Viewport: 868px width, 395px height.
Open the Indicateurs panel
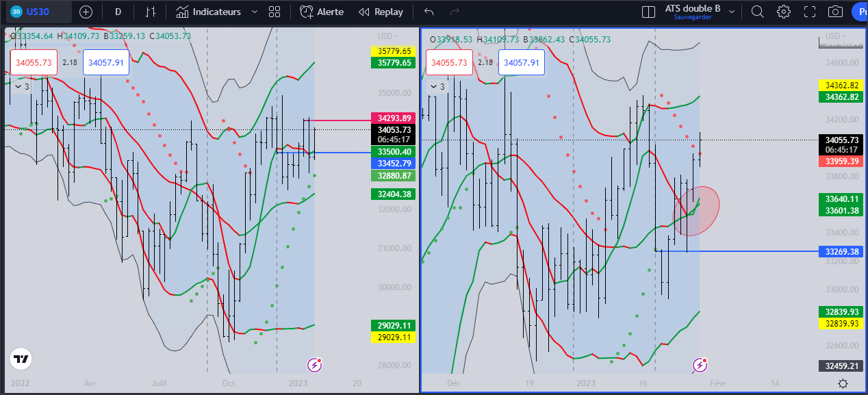click(209, 12)
